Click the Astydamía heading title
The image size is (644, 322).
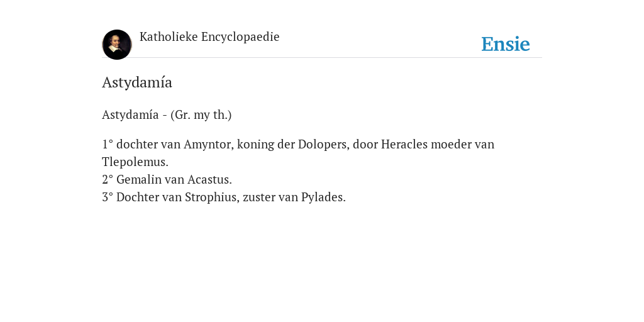tap(137, 82)
